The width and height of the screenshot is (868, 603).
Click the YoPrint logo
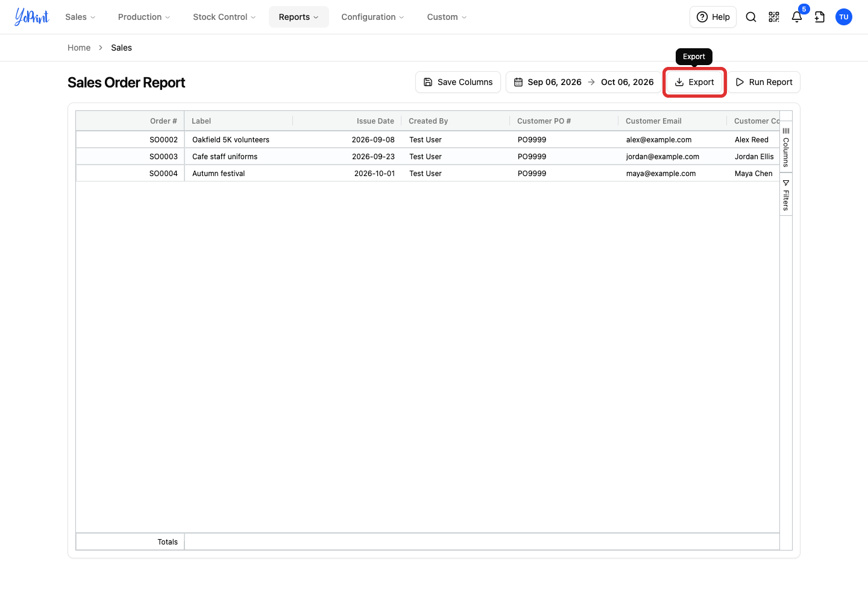(x=32, y=17)
